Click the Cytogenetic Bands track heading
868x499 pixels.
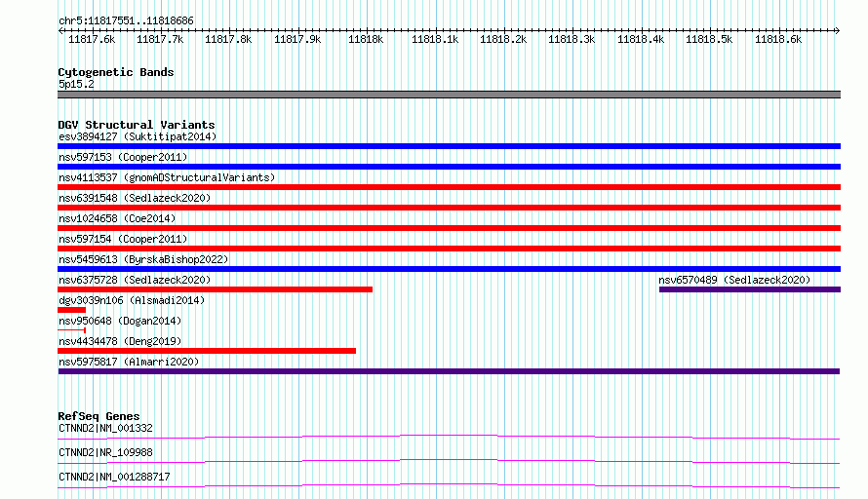[x=116, y=72]
